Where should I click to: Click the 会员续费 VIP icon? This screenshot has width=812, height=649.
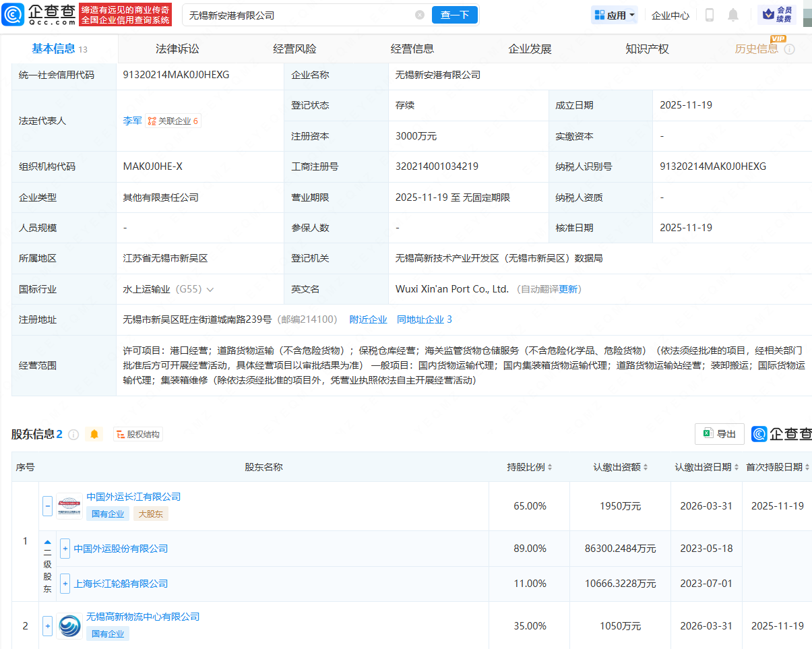pyautogui.click(x=778, y=14)
